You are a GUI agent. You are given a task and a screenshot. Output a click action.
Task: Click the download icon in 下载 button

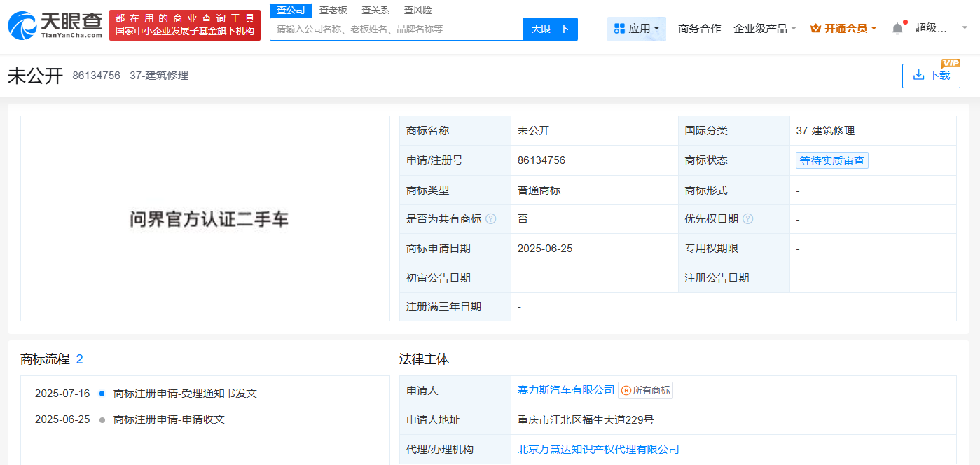(918, 75)
